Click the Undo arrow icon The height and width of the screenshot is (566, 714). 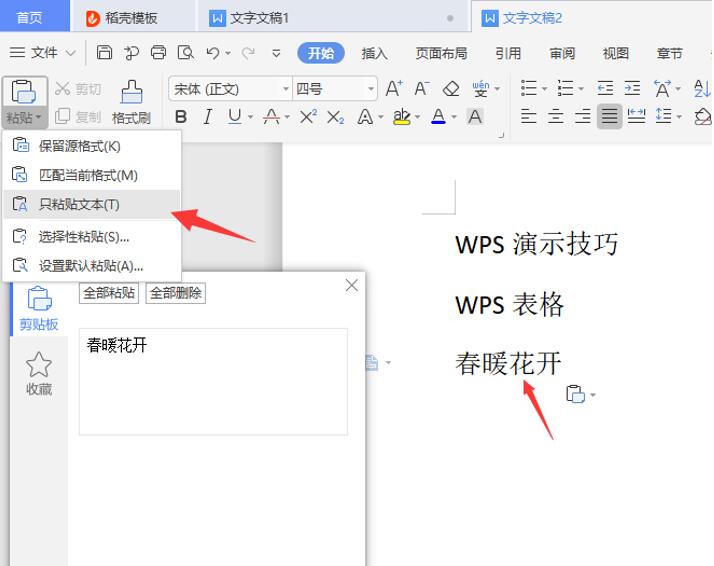click(213, 53)
